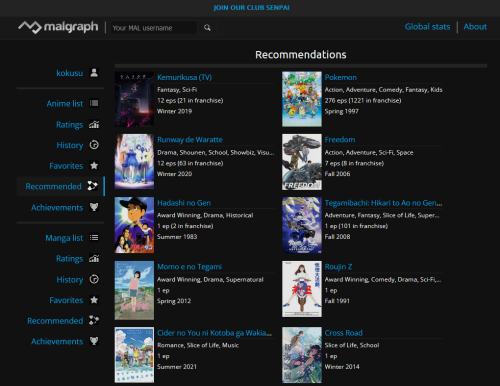The image size is (500, 386).
Task: Click the manga Favorites star icon
Action: tap(94, 300)
